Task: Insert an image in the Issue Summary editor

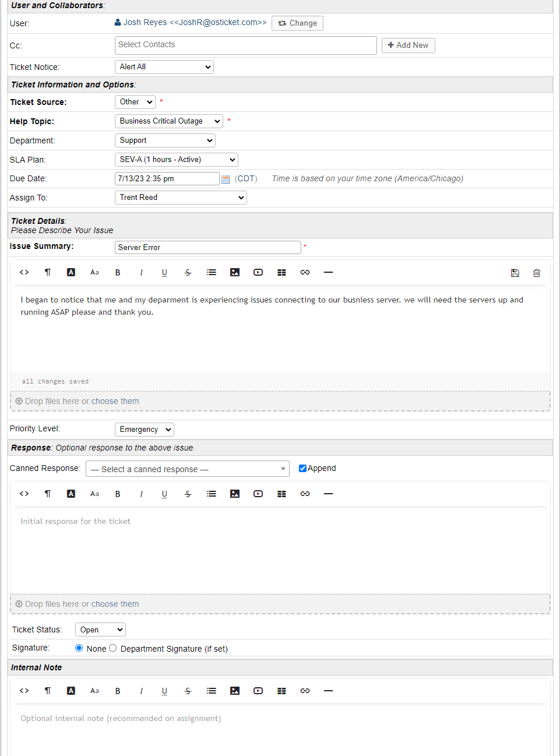Action: pos(234,272)
